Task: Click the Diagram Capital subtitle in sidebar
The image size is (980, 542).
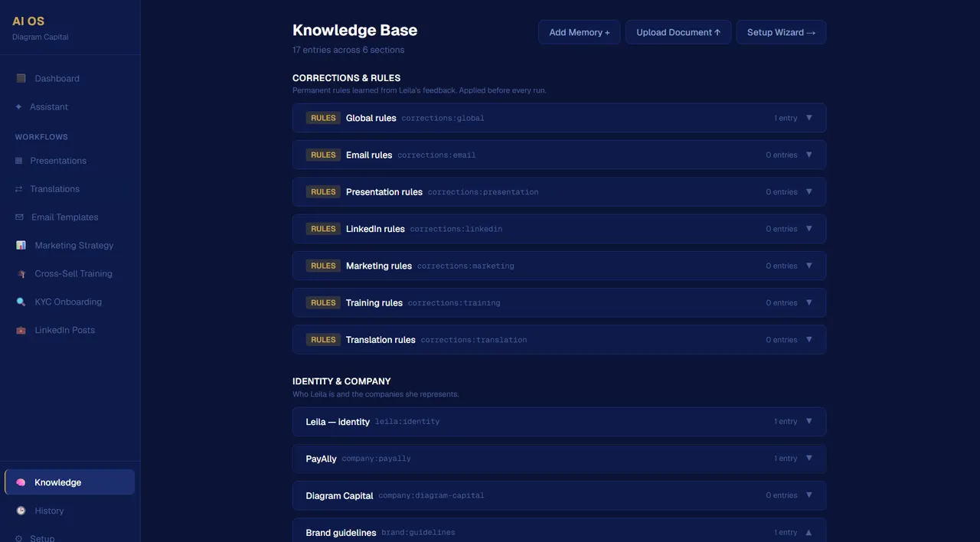Action: point(41,37)
